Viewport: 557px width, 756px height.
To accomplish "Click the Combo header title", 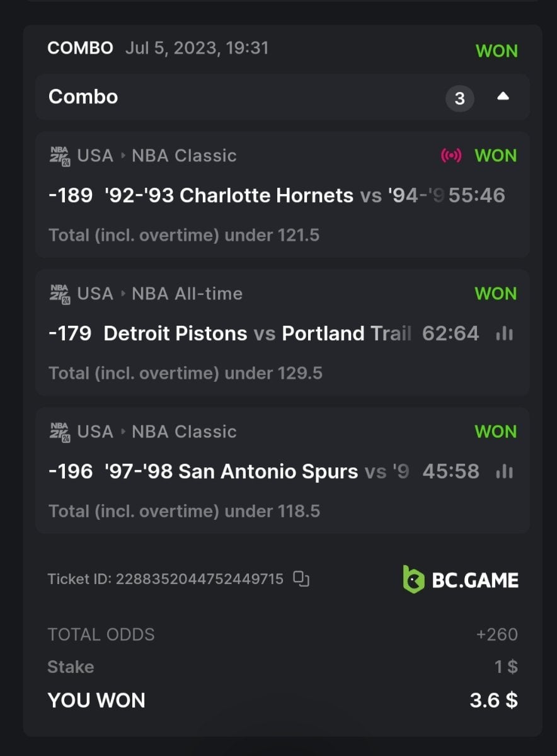I will coord(83,97).
